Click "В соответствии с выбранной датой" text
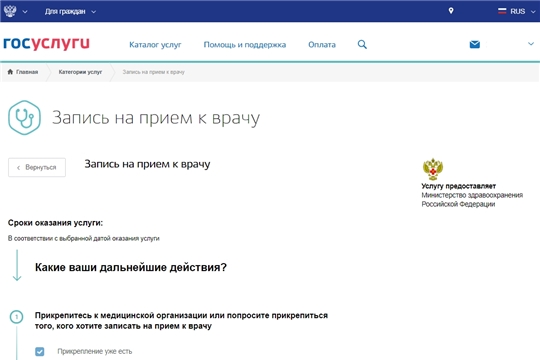The height and width of the screenshot is (360, 540). [x=84, y=238]
